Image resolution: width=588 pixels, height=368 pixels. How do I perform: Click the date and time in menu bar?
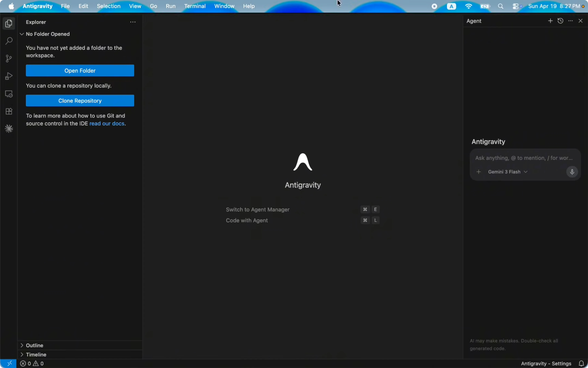tap(554, 6)
